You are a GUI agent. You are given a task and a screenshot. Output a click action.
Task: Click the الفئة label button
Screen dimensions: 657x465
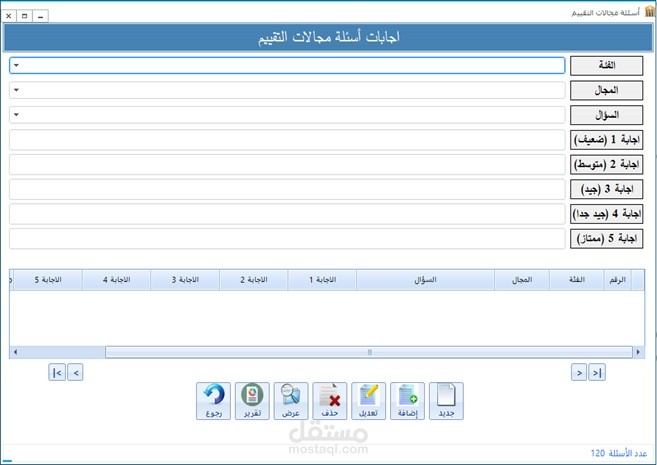click(x=606, y=65)
